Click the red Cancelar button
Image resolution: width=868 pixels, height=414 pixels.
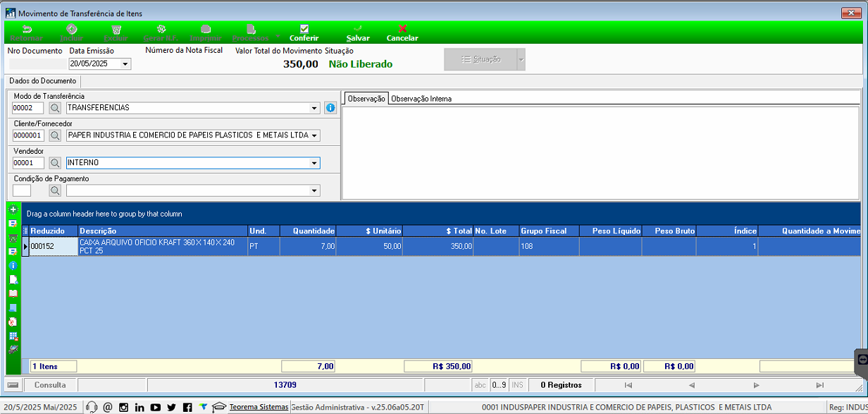402,32
